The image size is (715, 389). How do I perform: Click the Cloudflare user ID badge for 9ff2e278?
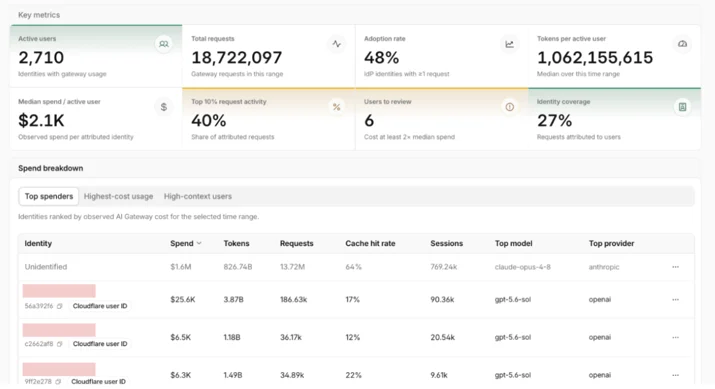98,382
